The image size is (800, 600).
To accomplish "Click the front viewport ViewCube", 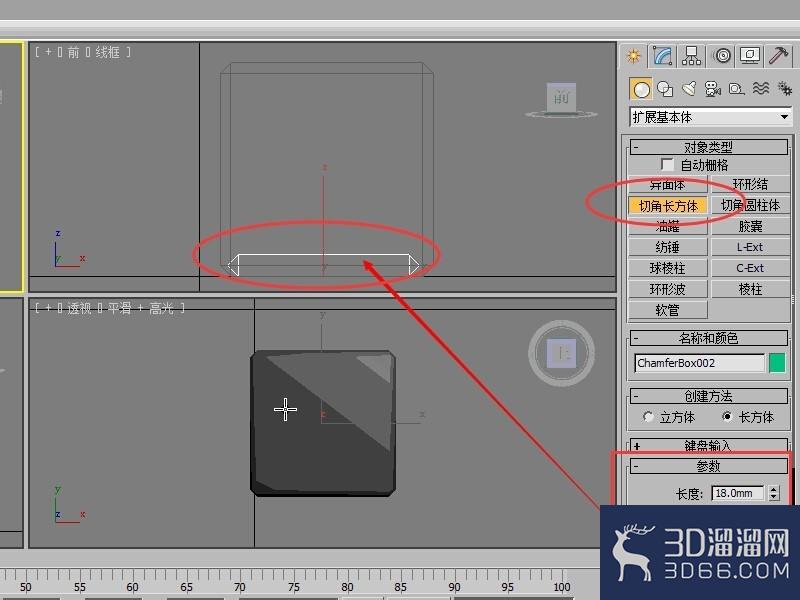I will pyautogui.click(x=561, y=97).
